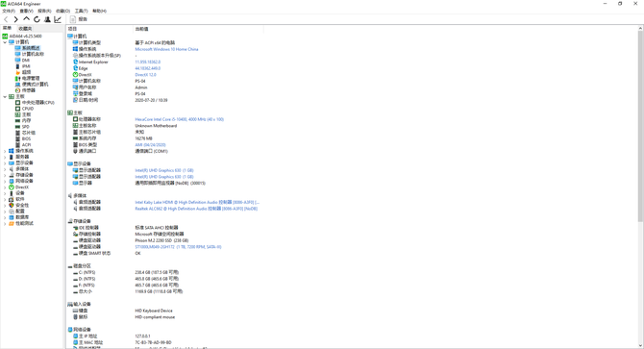This screenshot has height=349, width=644.
Task: Expand the 服务器 tree node
Action: (5, 157)
